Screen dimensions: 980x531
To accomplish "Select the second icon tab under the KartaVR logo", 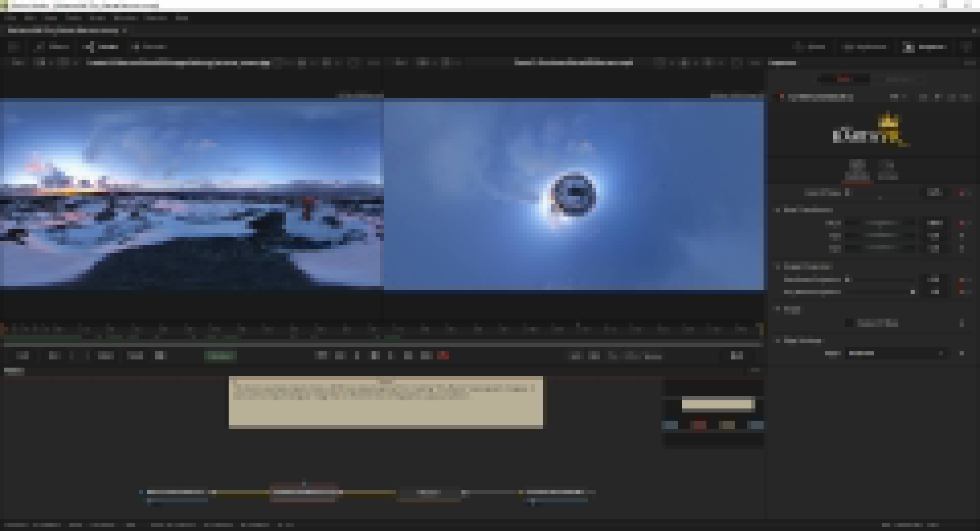I will click(888, 171).
